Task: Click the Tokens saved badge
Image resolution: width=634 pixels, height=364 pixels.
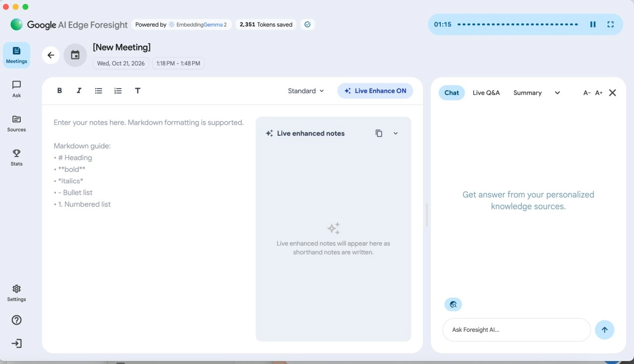Action: (x=266, y=24)
